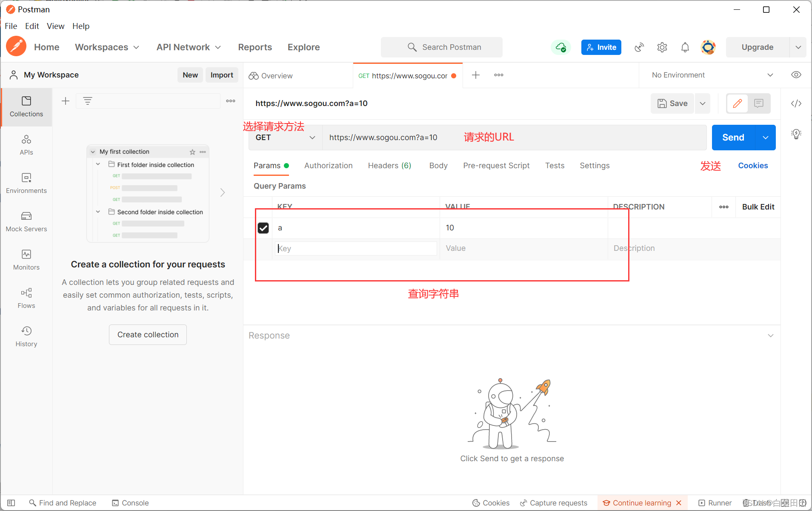Open the Flows sidebar panel
This screenshot has height=511, width=812.
26,299
